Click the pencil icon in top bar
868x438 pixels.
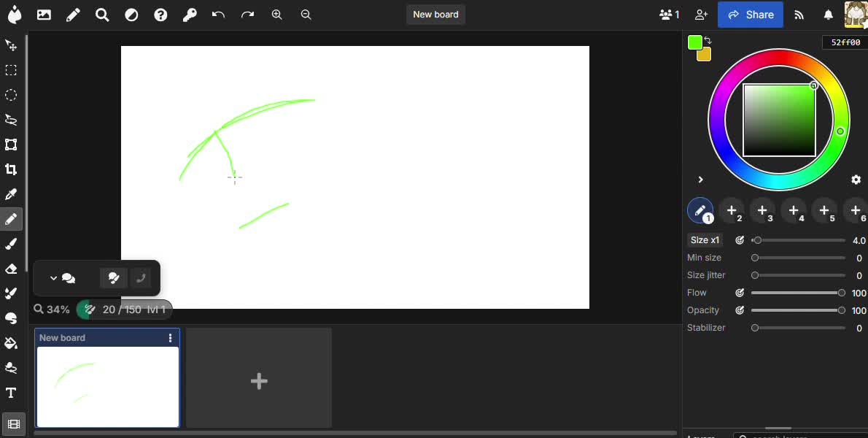[x=73, y=15]
